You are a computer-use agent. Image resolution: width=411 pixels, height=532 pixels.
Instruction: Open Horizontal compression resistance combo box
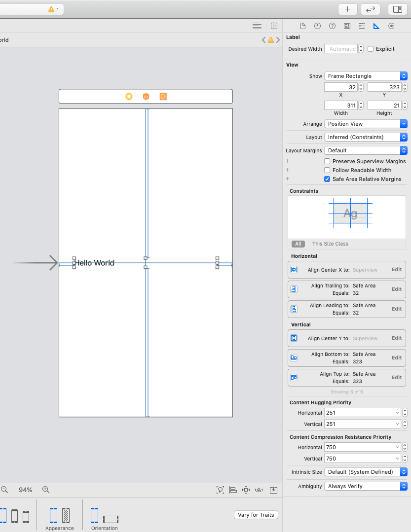(363, 447)
